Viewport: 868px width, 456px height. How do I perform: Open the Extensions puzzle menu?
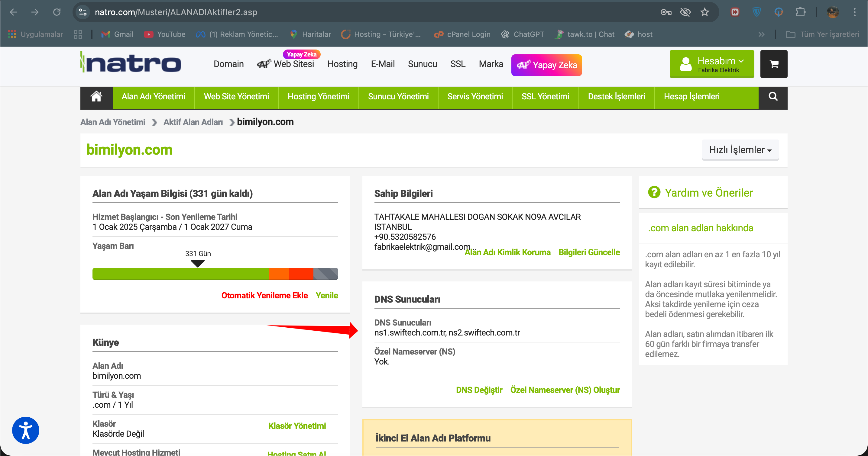[x=800, y=12]
